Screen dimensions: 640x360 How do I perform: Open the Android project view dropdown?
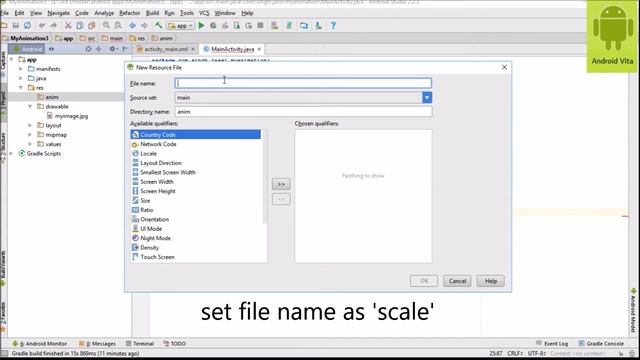point(27,49)
